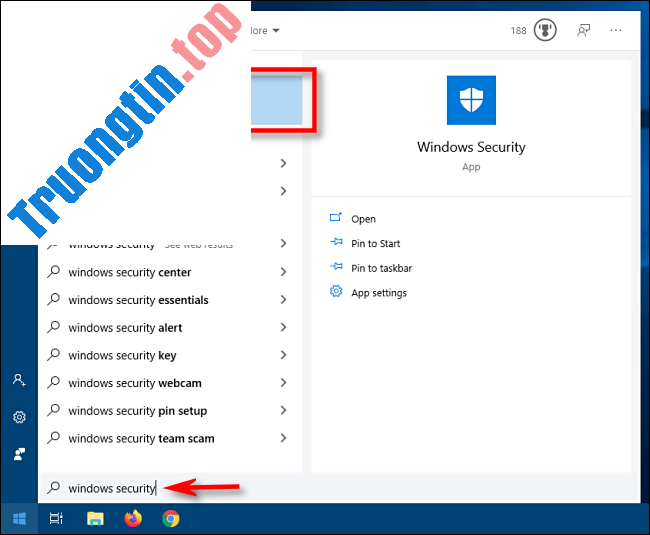
Task: Click the 'windows security' search input field
Action: tap(339, 488)
